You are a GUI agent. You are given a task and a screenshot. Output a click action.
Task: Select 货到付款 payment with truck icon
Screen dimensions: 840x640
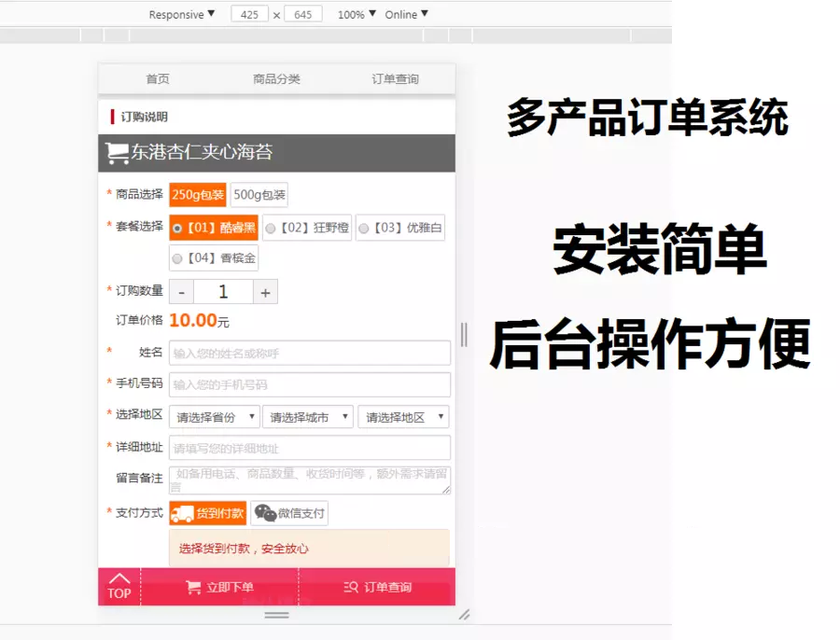click(x=208, y=513)
